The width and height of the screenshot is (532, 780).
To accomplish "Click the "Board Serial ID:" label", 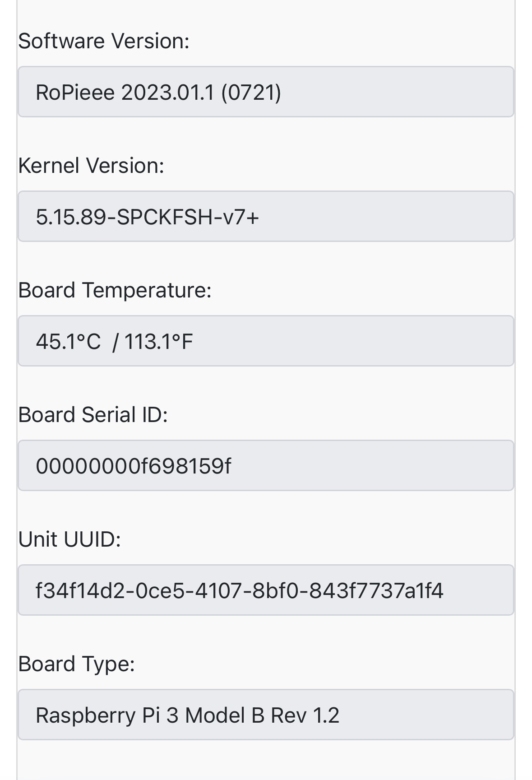I will pyautogui.click(x=93, y=415).
